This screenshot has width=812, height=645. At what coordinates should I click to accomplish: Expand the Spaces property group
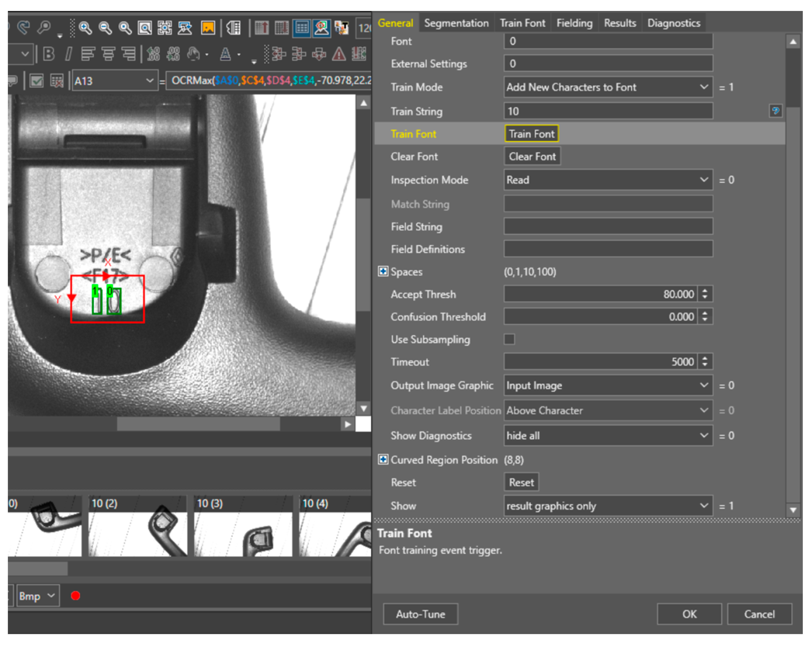coord(383,271)
